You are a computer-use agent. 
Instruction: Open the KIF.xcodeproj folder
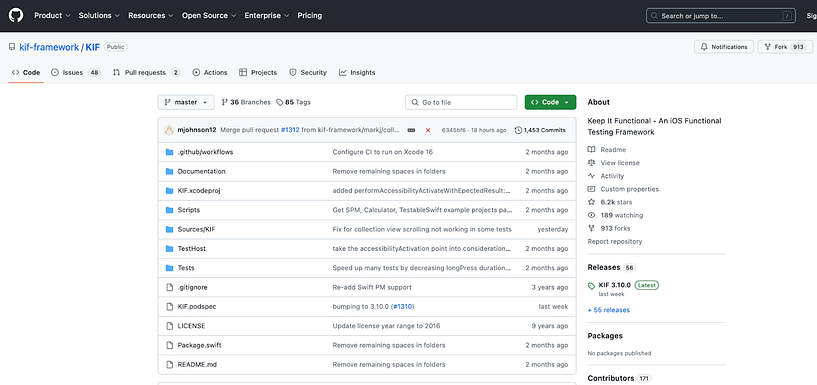(199, 191)
